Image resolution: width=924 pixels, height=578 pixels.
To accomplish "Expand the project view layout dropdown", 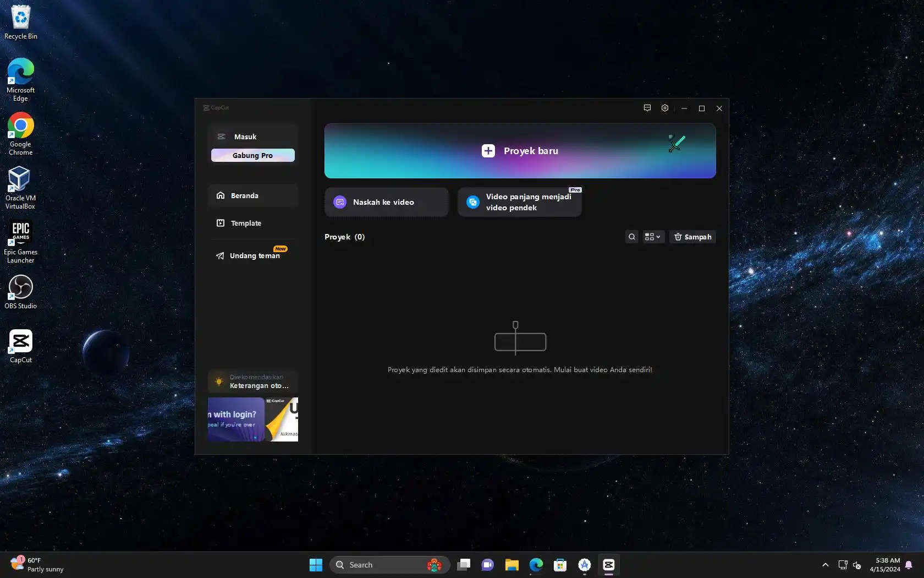I will (653, 237).
